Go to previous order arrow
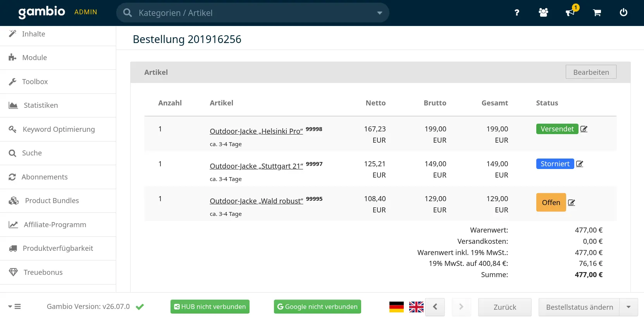This screenshot has width=644, height=319. [435, 307]
